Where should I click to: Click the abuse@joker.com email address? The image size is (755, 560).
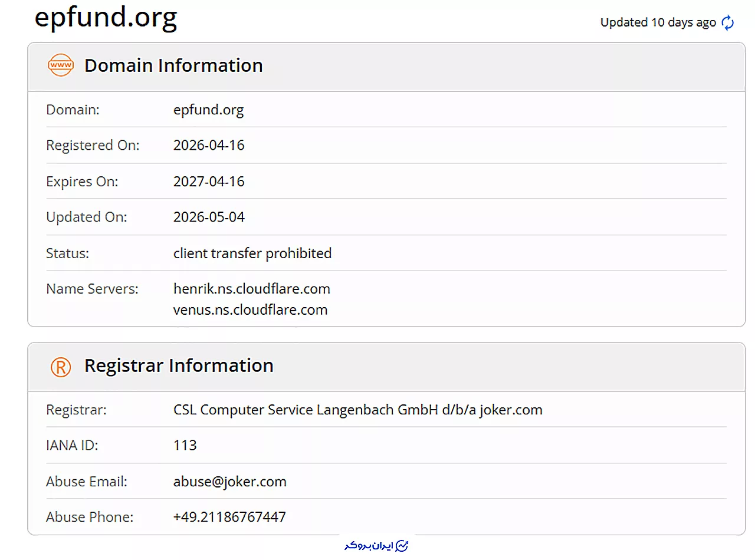pos(230,482)
